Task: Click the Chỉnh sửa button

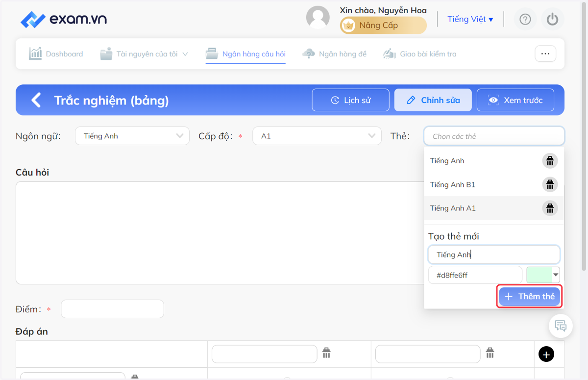Action: (433, 100)
